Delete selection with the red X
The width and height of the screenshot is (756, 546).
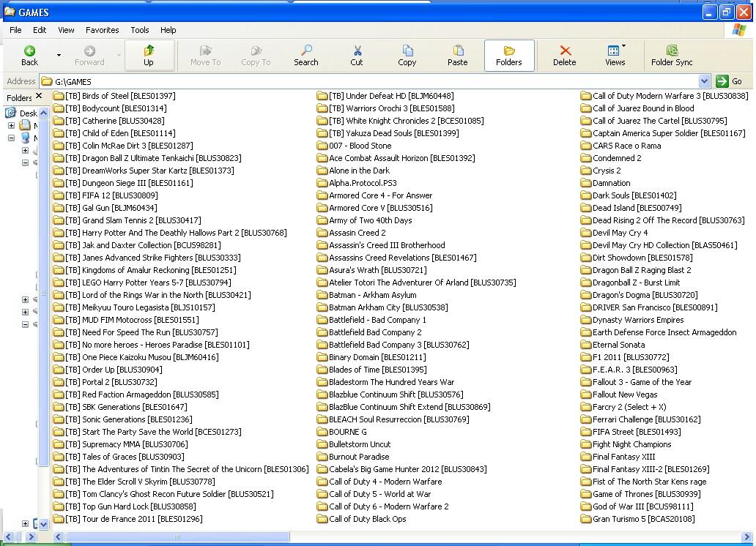click(x=565, y=56)
